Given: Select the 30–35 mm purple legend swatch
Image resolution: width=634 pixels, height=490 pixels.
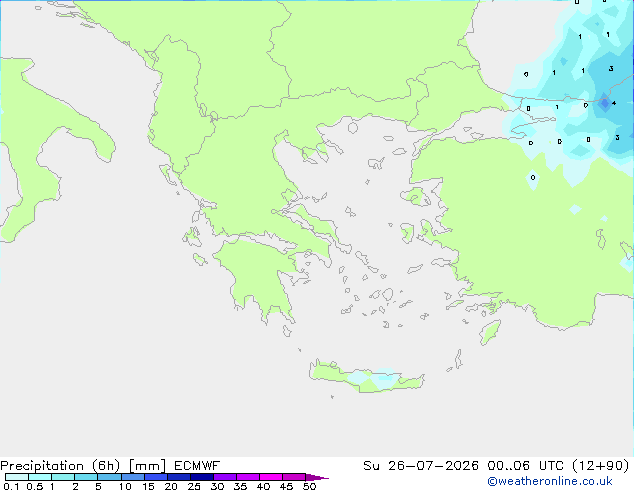Looking at the screenshot, I should [225, 477].
